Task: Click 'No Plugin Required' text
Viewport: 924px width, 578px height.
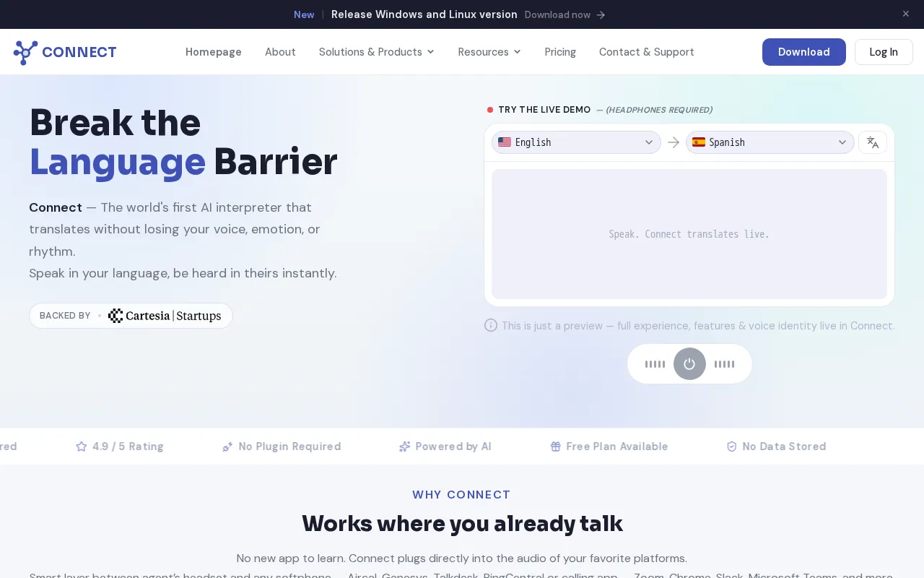Action: coord(289,447)
